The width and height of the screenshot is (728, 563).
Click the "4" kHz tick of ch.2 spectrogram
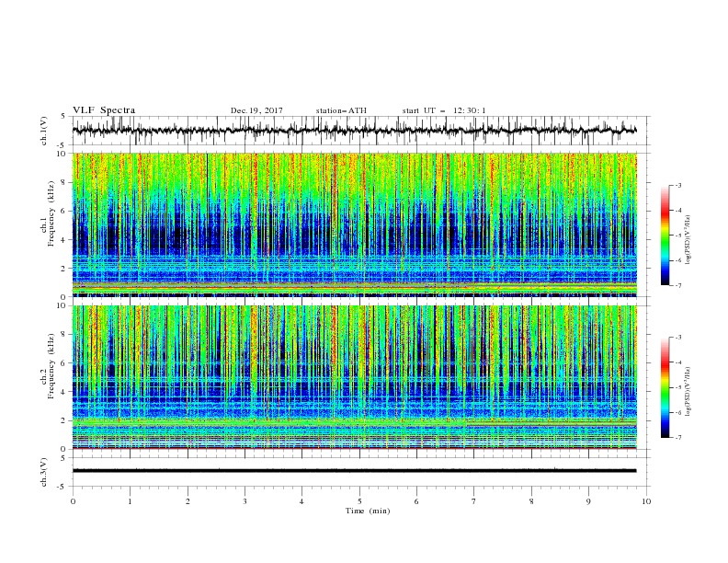pos(63,392)
